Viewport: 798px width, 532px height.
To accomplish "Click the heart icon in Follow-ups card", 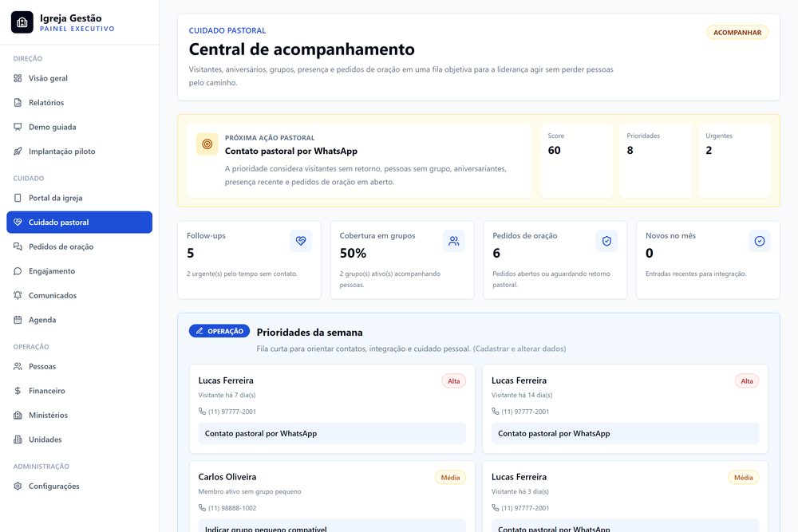I will click(301, 241).
